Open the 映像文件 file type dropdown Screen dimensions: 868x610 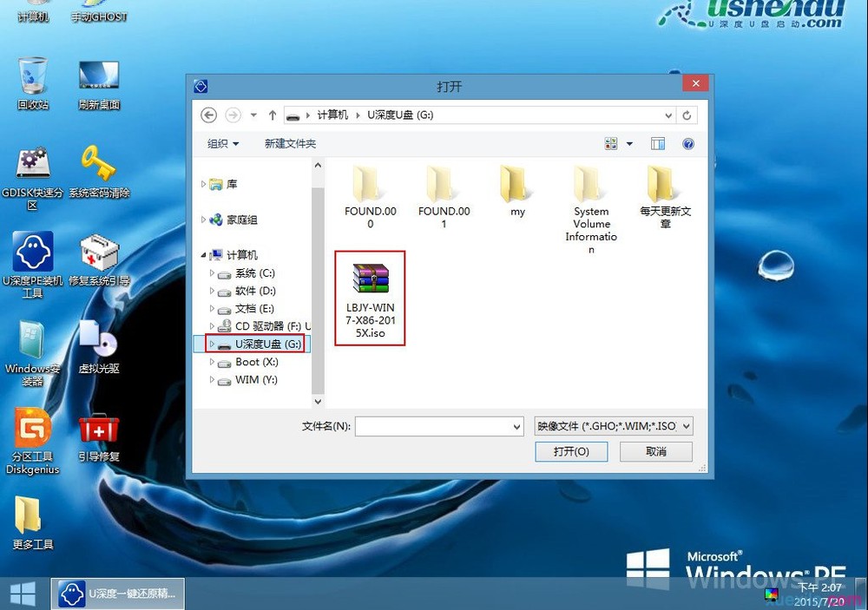click(x=614, y=425)
